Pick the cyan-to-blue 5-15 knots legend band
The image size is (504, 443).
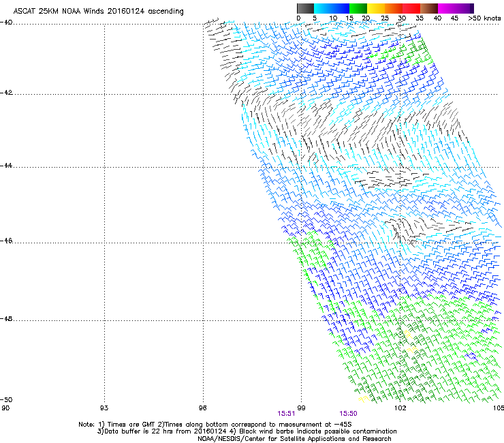tap(332, 8)
